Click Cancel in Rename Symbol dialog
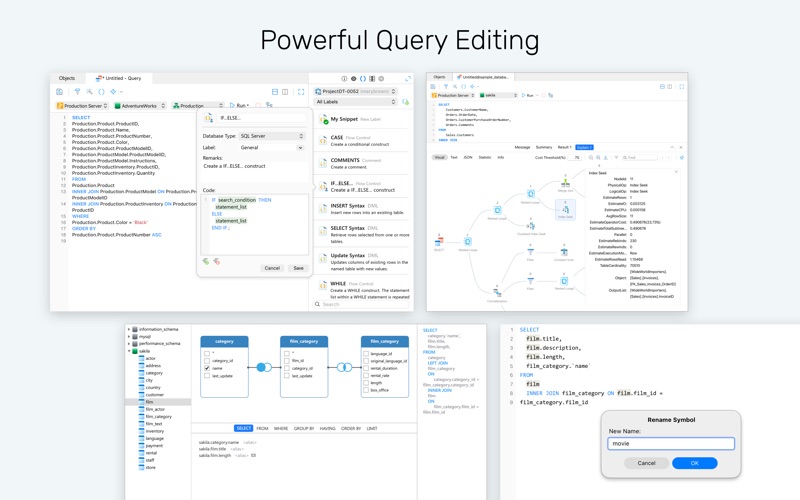 pyautogui.click(x=646, y=463)
